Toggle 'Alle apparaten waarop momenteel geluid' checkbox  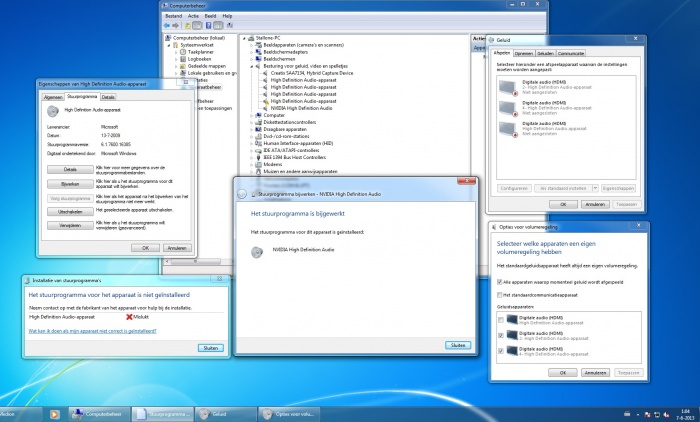pos(500,282)
